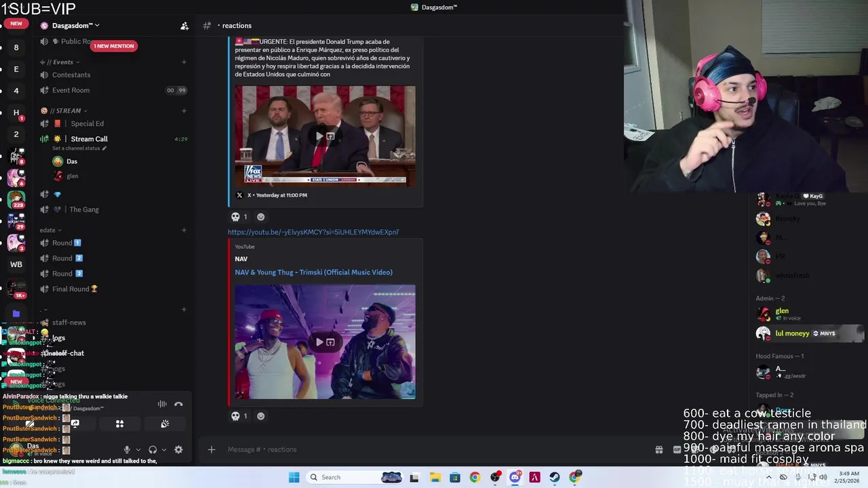
Task: Toggle microphone mute
Action: (127, 449)
